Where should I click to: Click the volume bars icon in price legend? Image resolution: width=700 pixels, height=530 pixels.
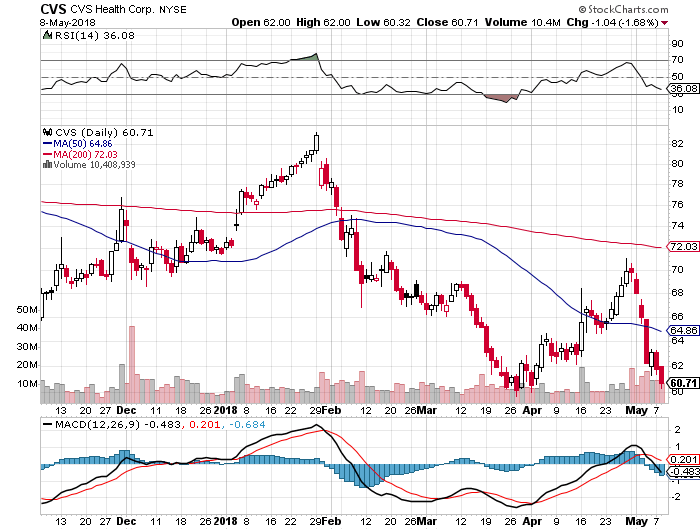coord(47,165)
